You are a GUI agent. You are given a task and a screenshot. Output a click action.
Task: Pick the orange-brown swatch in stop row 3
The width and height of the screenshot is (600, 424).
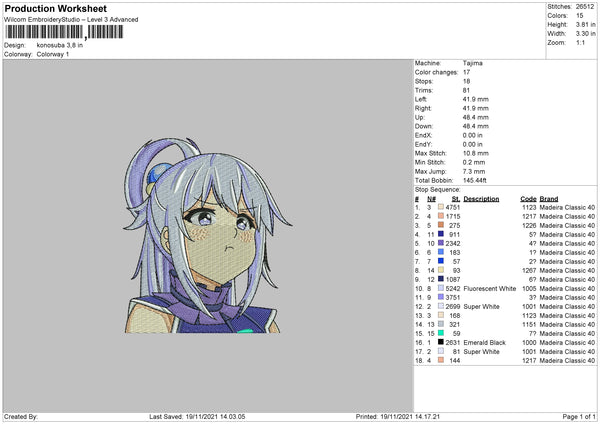[x=441, y=225]
